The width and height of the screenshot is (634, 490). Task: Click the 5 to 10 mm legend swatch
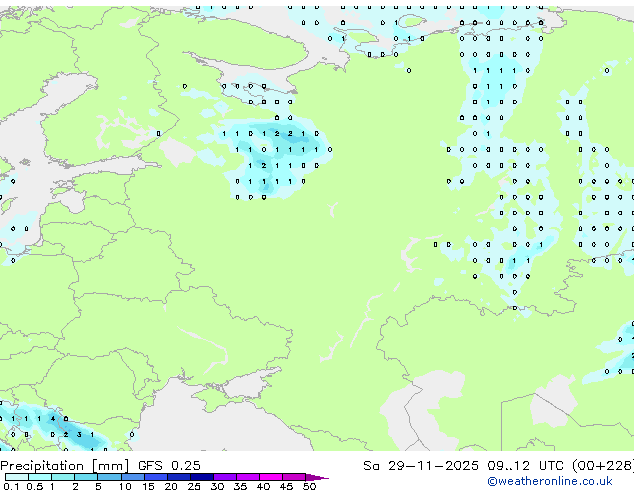(109, 477)
